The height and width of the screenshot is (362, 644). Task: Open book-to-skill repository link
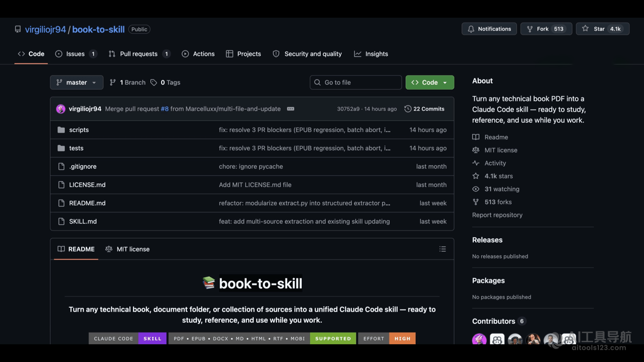98,29
